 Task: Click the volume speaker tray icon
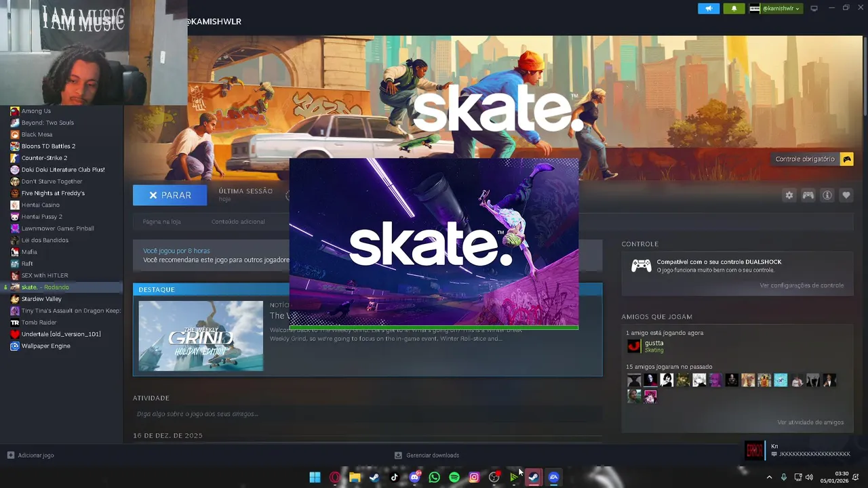click(x=809, y=477)
